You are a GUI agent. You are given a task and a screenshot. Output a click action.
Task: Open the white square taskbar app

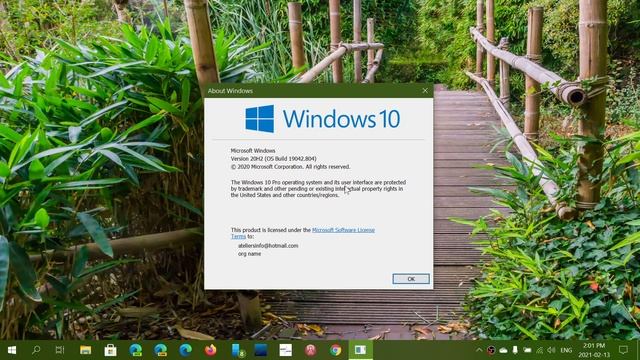(286, 350)
